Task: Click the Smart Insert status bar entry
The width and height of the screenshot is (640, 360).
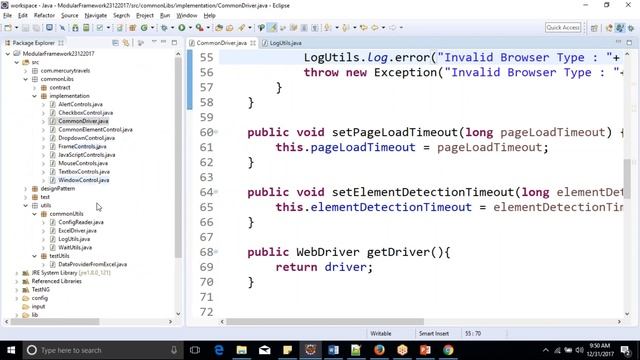Action: click(433, 333)
